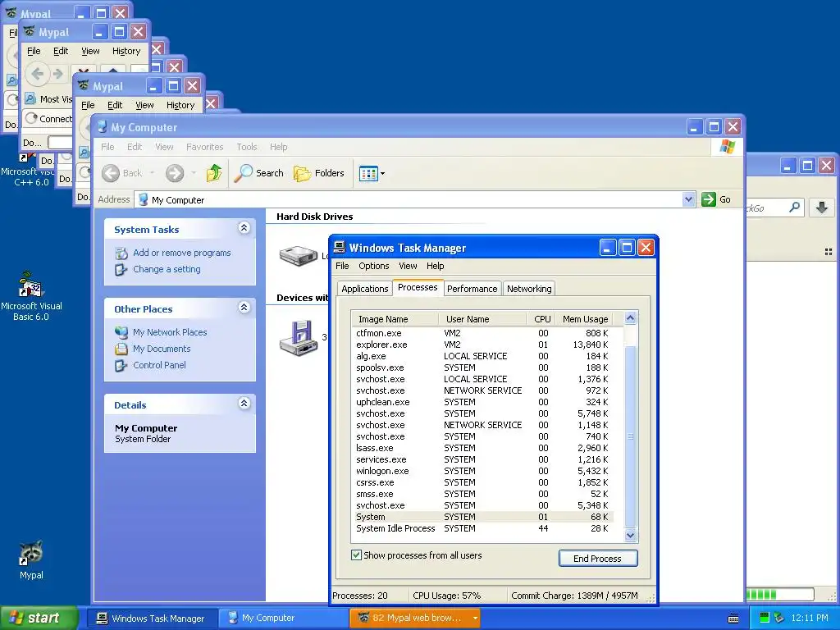This screenshot has width=840, height=630.
Task: Open the Forward history dropdown arrow
Action: [194, 173]
